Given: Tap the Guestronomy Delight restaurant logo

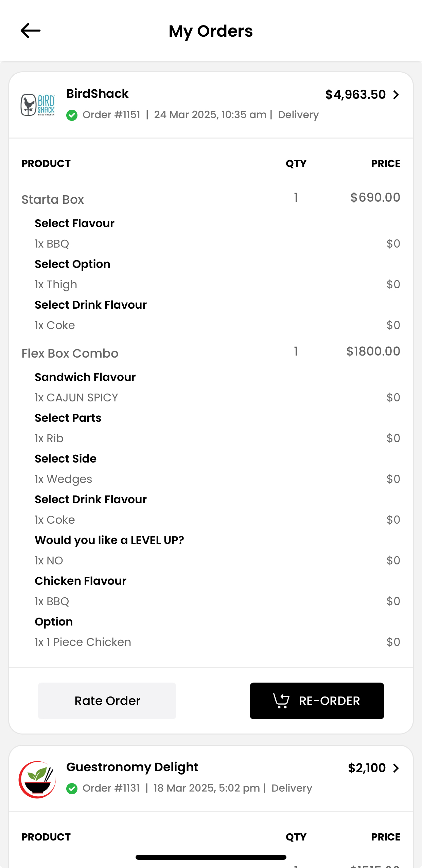Looking at the screenshot, I should point(37,779).
